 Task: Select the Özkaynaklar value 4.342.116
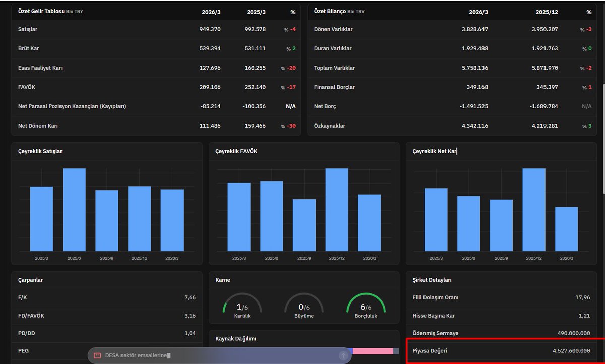(x=475, y=126)
